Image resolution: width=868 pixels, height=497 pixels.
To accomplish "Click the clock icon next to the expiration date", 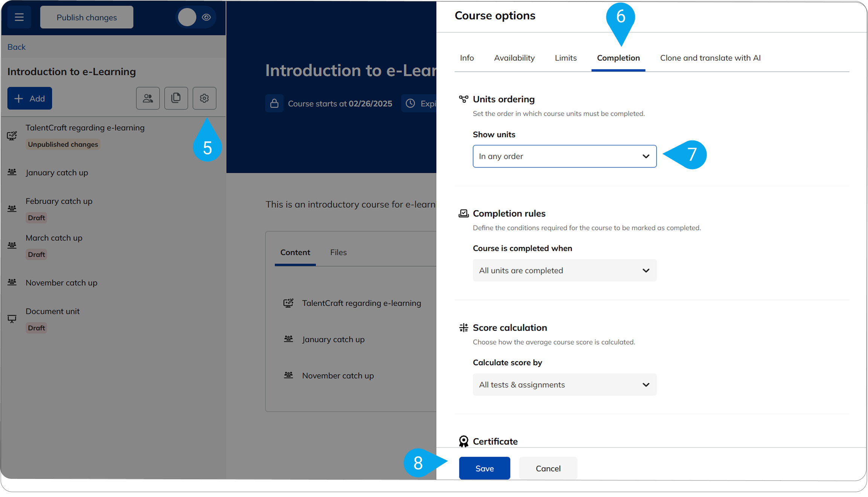I will pyautogui.click(x=410, y=104).
